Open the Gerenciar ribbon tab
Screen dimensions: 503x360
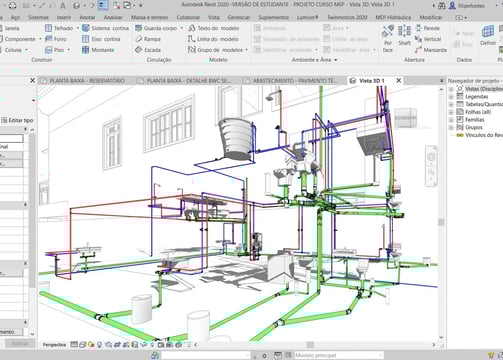click(239, 17)
